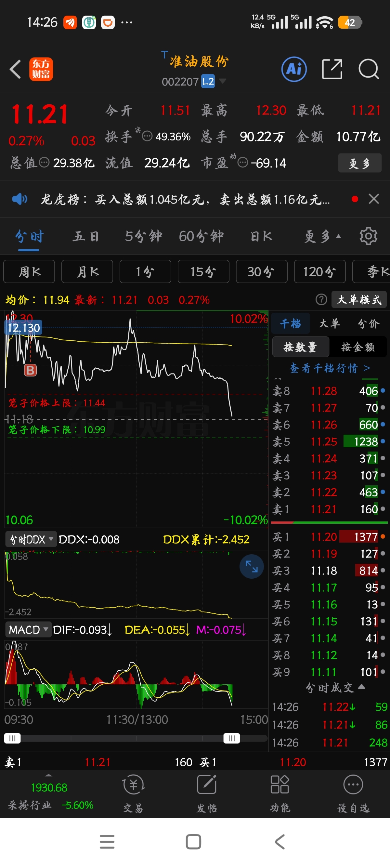
Task: Tap the question mark help icon
Action: tap(321, 299)
